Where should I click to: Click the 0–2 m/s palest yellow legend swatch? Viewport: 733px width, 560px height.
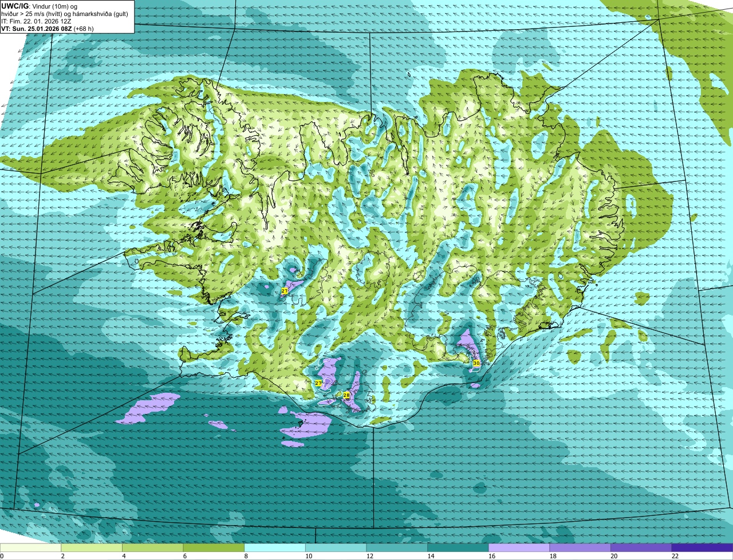[x=31, y=548]
